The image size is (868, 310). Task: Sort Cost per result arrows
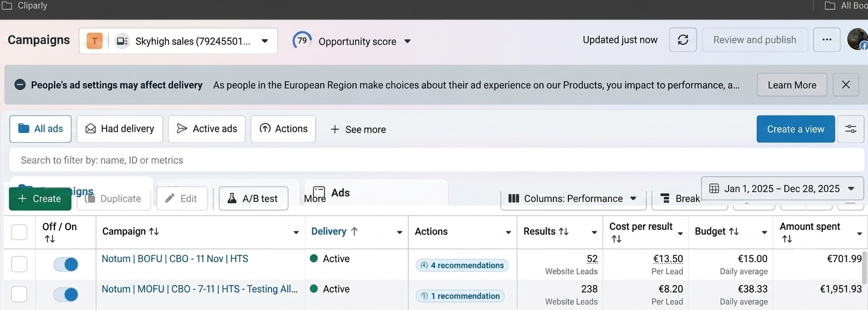point(616,239)
